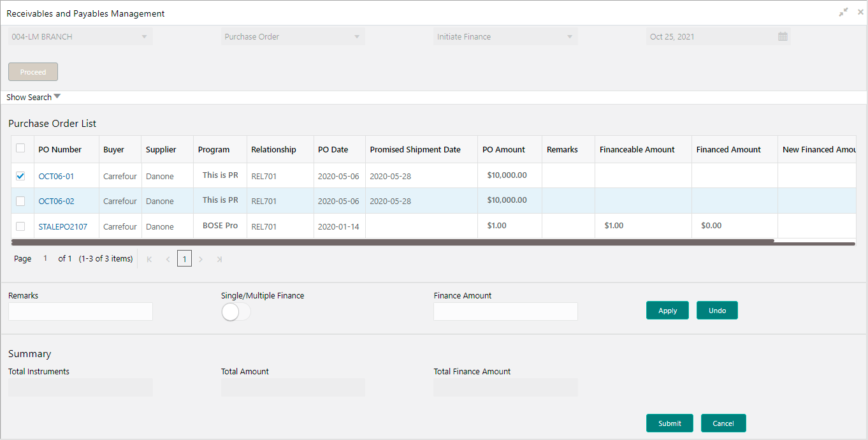
Task: Click the 2020-01-14 PO date cell
Action: pyautogui.click(x=338, y=226)
